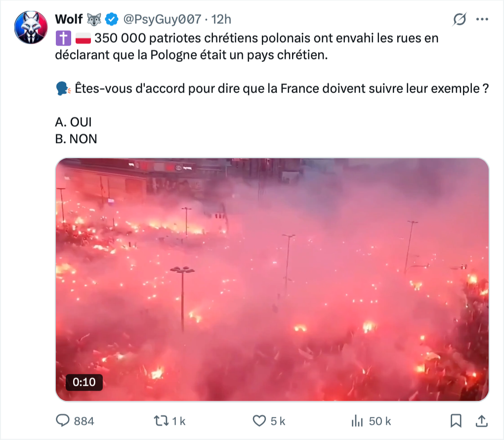Open the @PsyGuy007 handle link
The height and width of the screenshot is (440, 504).
(163, 19)
